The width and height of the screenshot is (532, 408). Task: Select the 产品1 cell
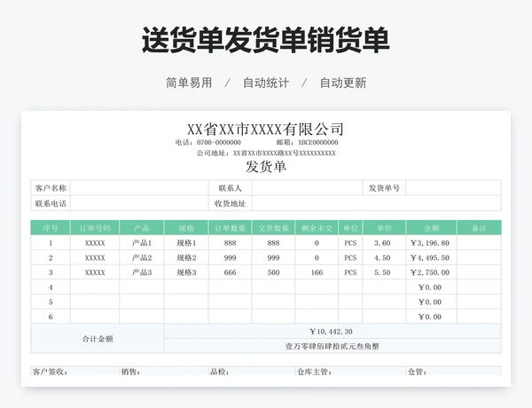pyautogui.click(x=142, y=243)
